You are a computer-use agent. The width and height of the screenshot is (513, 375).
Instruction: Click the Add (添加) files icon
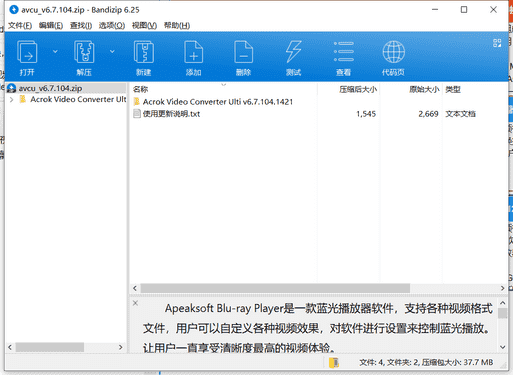194,52
